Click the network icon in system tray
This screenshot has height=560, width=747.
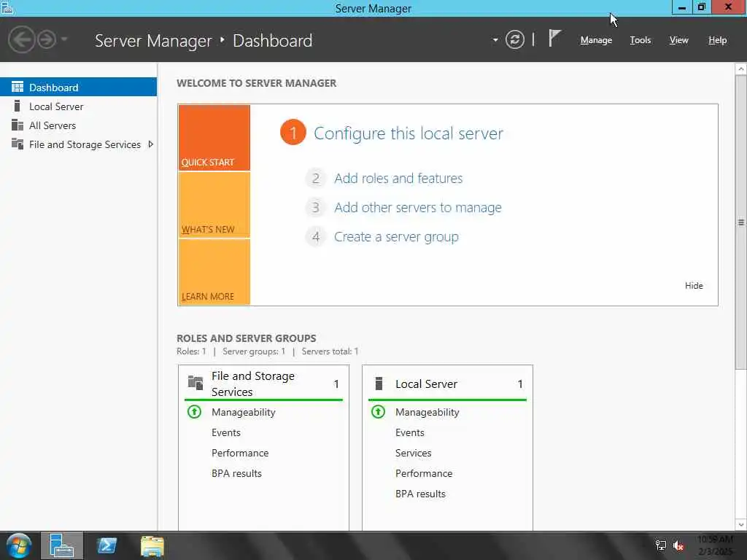tap(660, 545)
